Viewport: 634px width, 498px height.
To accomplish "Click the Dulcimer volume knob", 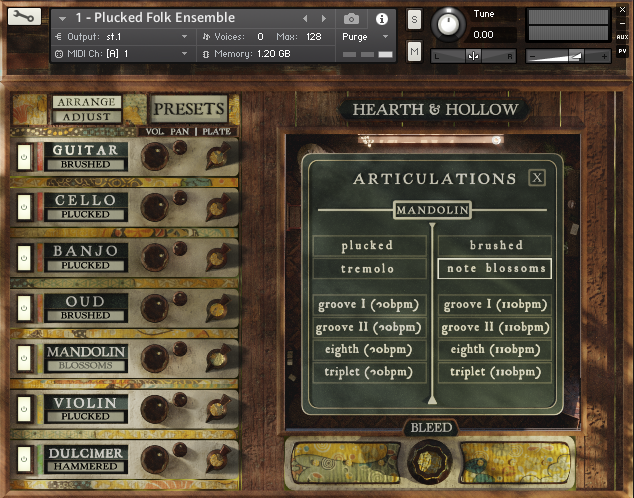I will 155,459.
